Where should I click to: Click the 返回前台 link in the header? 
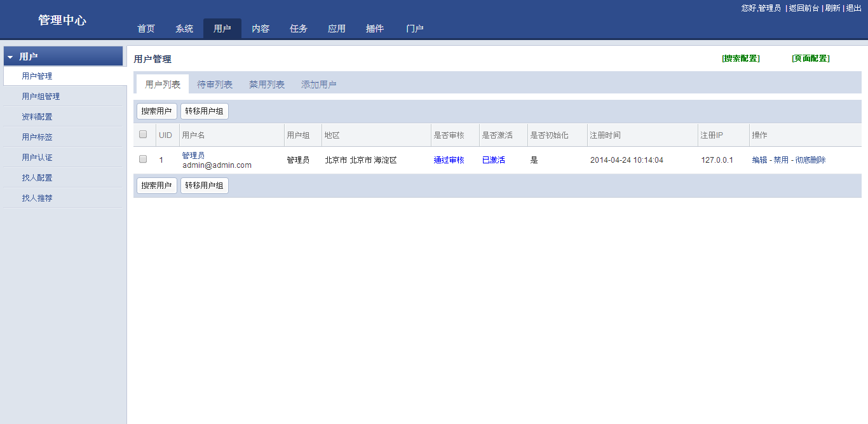point(804,8)
